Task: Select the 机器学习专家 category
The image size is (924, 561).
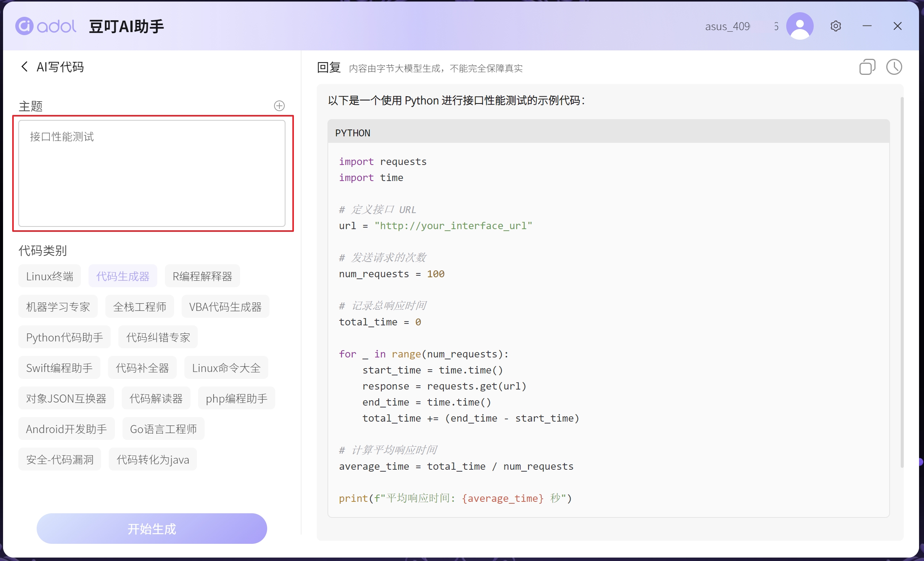Action: tap(58, 307)
